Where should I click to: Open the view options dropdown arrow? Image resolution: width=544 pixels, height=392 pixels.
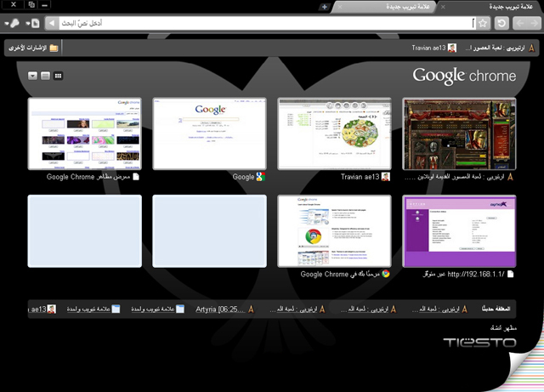coord(32,76)
